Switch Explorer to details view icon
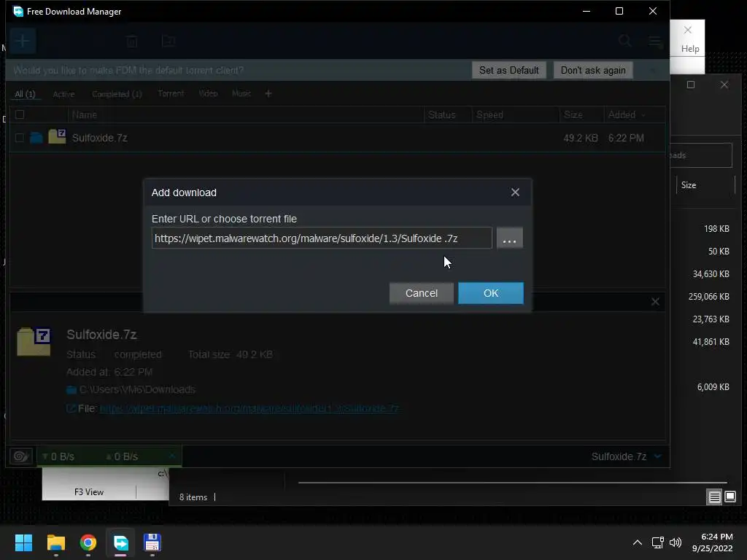The width and height of the screenshot is (747, 560). [714, 497]
